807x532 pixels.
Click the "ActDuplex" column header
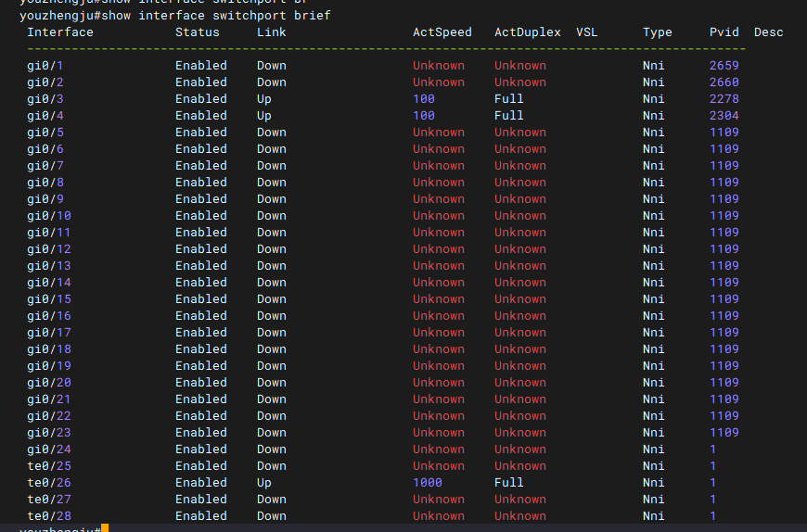pyautogui.click(x=528, y=32)
